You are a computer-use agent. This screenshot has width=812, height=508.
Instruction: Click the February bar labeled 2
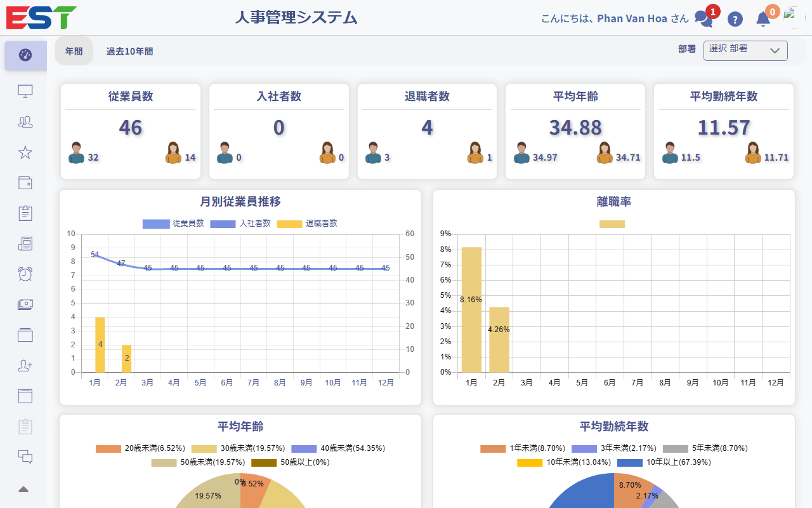point(127,359)
